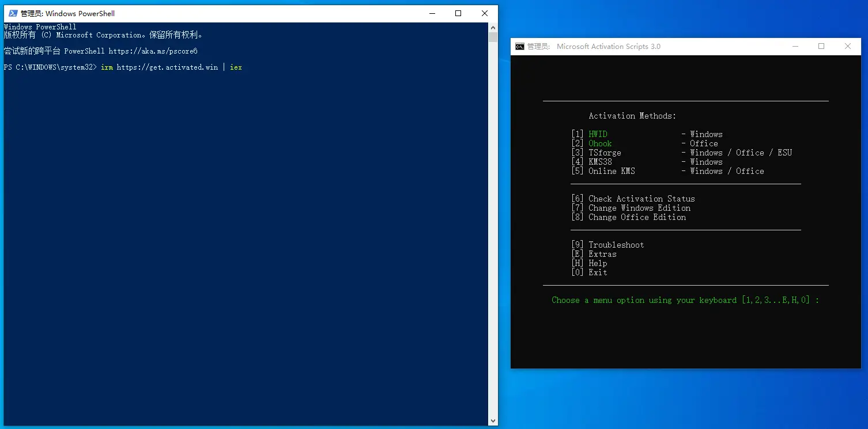Click the get.activated.win URL in the command
This screenshot has width=868, height=429.
[167, 67]
